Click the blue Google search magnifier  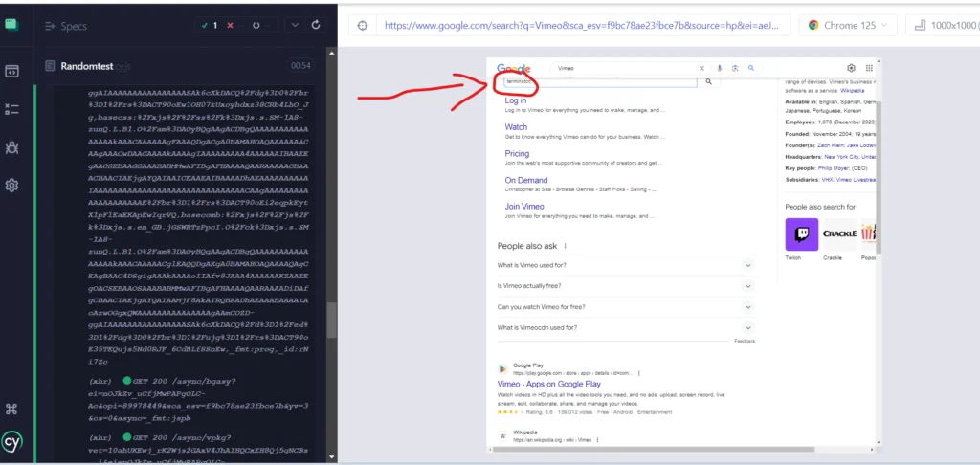[751, 68]
